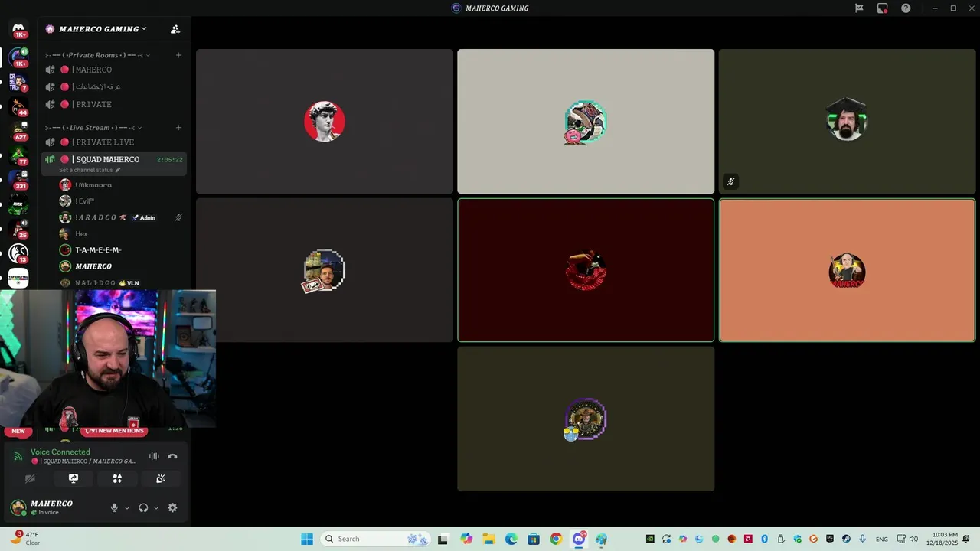Screen dimensions: 980x551
Task: Open the inbox flag icon
Action: pyautogui.click(x=859, y=8)
